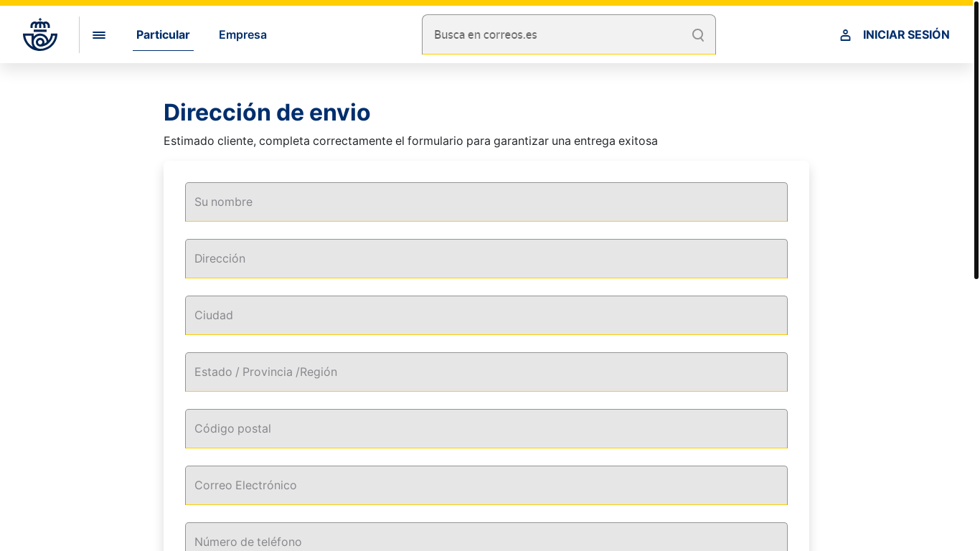Open the hamburger menu icon
Screen dimensions: 980x551
tap(99, 34)
